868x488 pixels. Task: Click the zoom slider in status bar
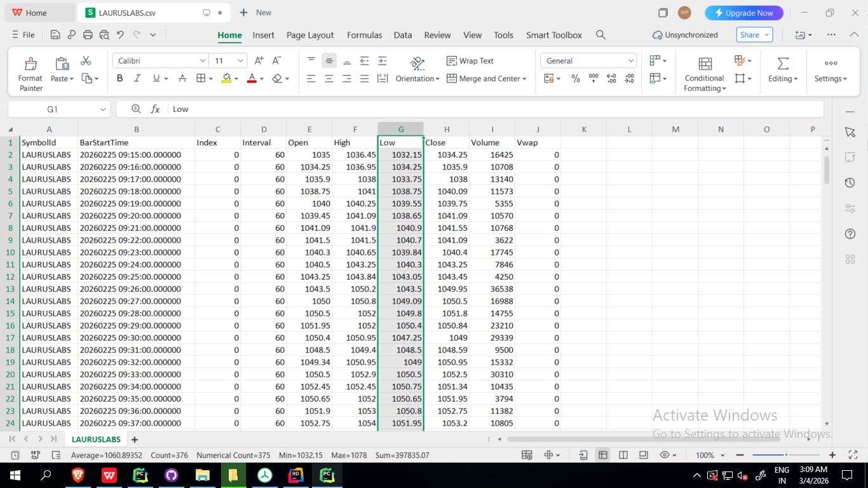pyautogui.click(x=786, y=455)
